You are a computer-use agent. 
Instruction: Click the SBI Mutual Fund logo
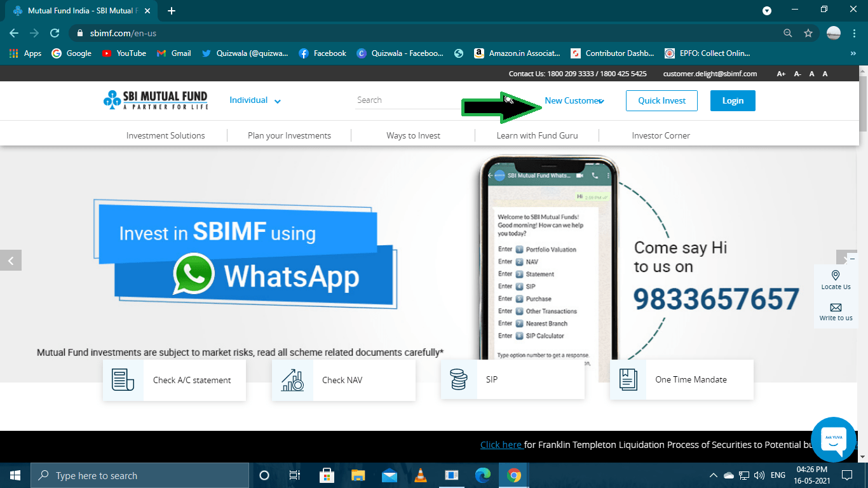[155, 100]
